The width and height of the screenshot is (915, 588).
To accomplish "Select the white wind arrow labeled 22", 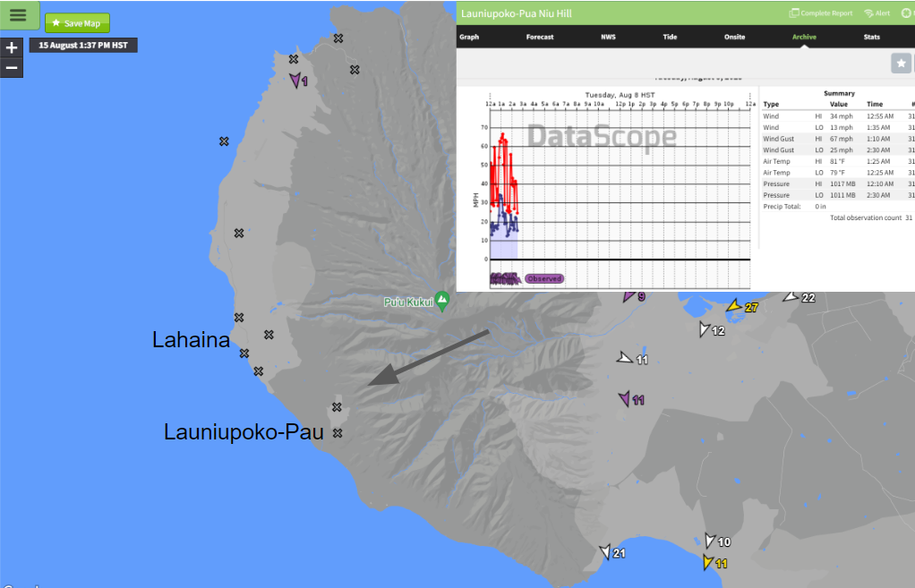I will (791, 296).
